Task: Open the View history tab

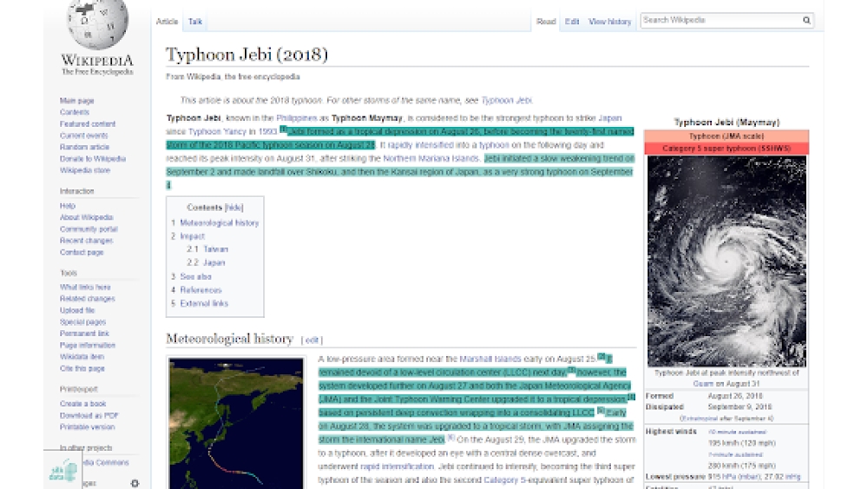Action: [x=609, y=22]
